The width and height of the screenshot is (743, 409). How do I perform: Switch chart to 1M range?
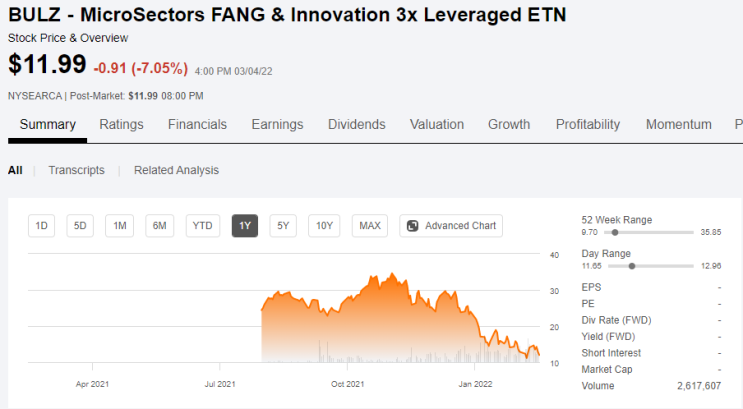119,226
